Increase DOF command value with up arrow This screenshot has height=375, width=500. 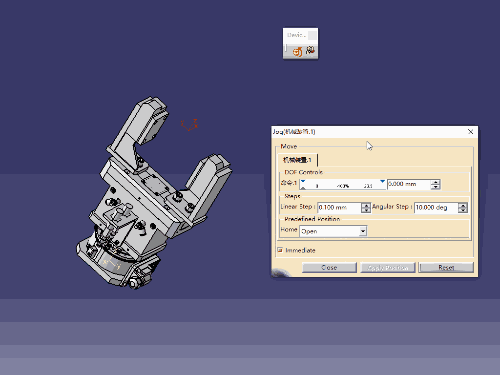[x=435, y=182]
